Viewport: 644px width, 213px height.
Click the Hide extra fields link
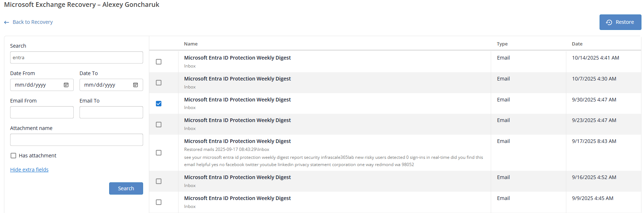[29, 170]
